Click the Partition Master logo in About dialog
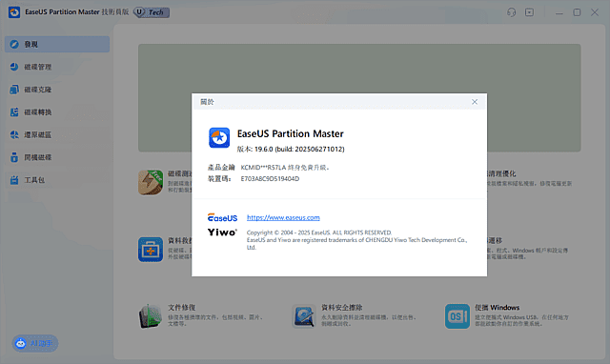The height and width of the screenshot is (364, 610). coord(219,137)
